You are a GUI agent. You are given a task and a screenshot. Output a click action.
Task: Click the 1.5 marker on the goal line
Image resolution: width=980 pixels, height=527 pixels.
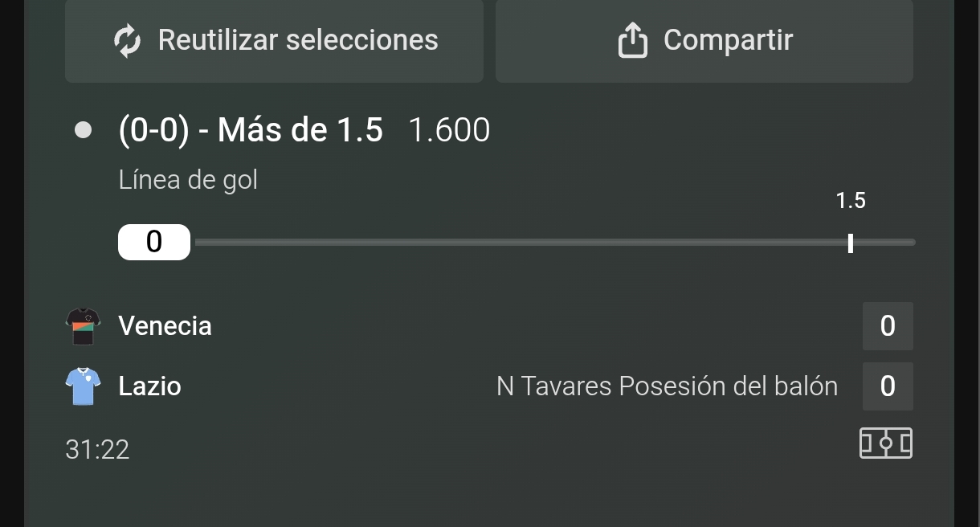point(851,243)
